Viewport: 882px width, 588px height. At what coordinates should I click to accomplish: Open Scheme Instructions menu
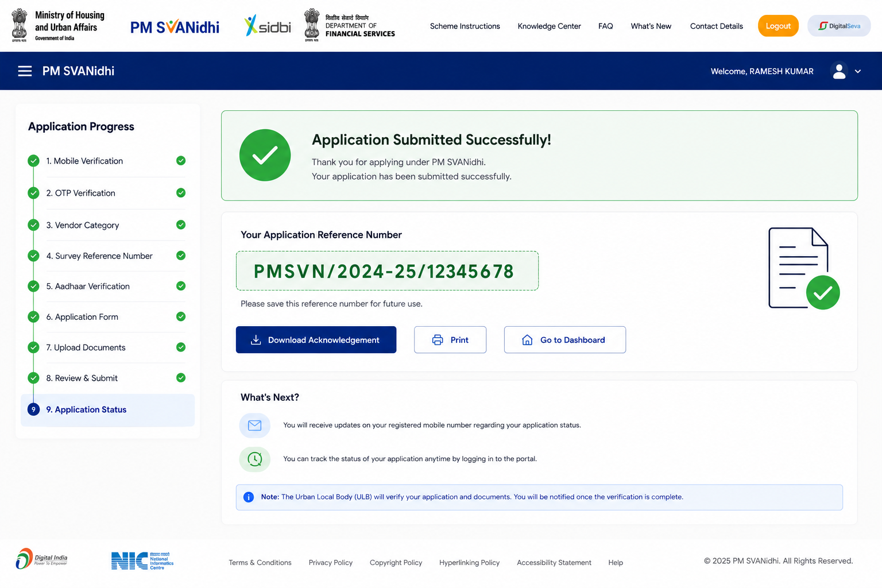click(x=465, y=26)
